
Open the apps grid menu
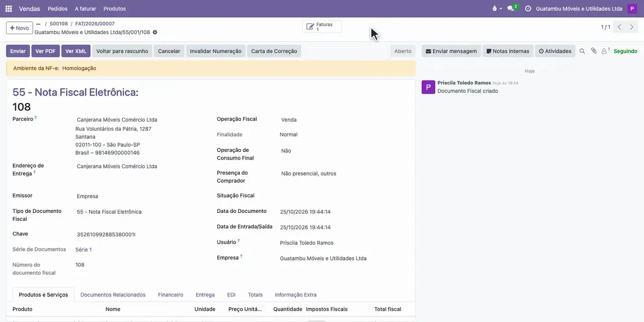click(9, 9)
